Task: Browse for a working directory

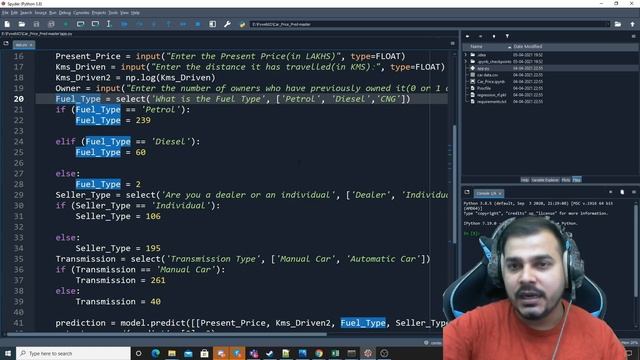Action: click(x=618, y=24)
